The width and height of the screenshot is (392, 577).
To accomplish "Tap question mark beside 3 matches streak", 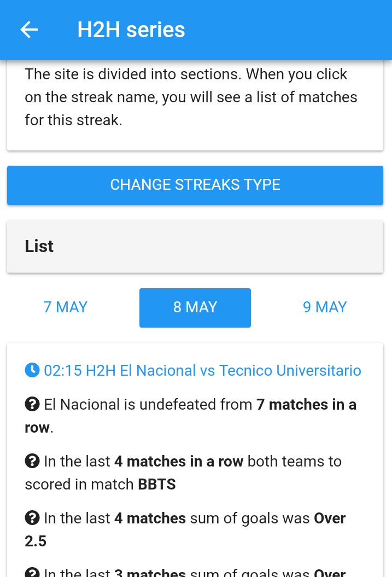I will 32,573.
